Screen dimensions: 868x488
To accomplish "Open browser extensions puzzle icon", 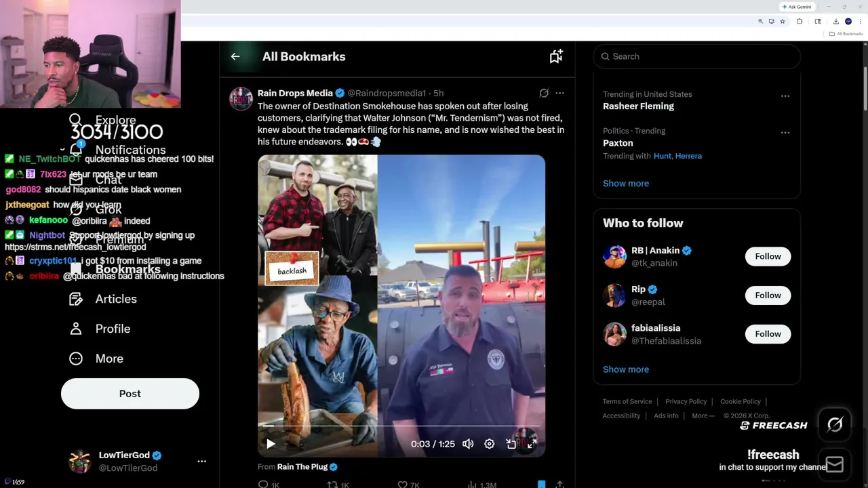I will [x=800, y=22].
